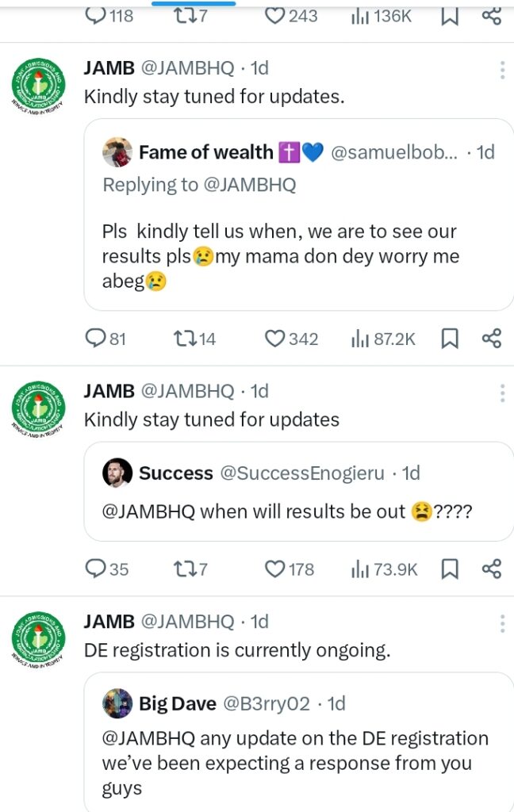
Task: Like the tweet with 178 likes
Action: pyautogui.click(x=275, y=569)
